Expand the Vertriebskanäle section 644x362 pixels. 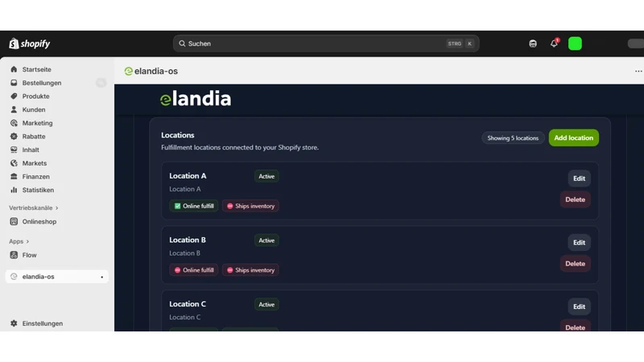34,208
